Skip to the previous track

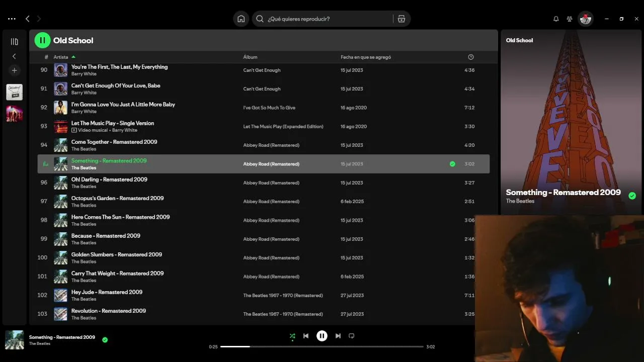tap(306, 336)
